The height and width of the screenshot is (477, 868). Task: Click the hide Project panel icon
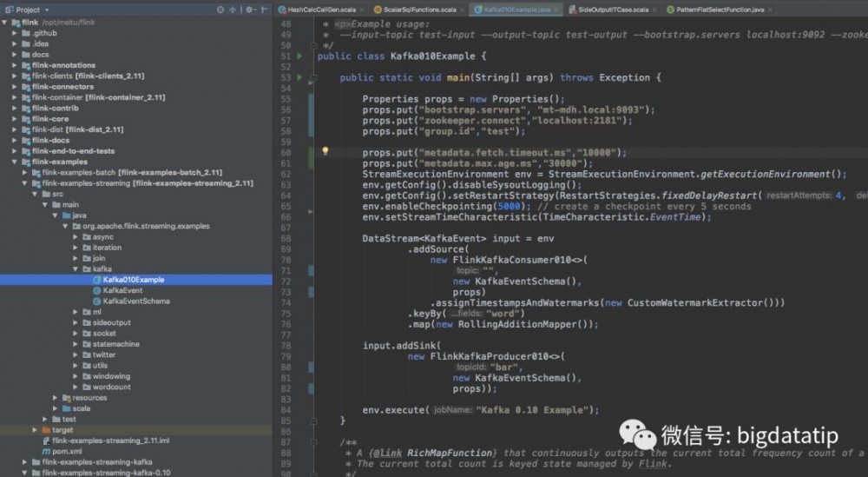point(265,10)
